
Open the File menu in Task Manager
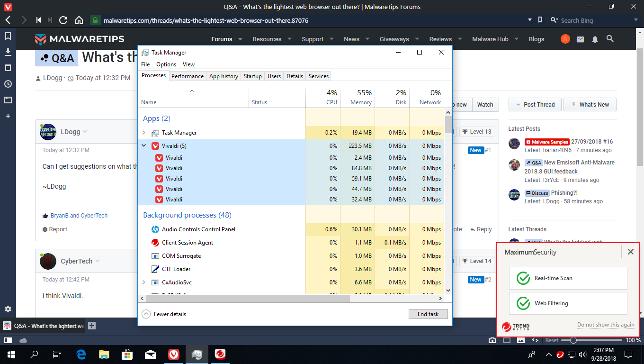coord(145,64)
